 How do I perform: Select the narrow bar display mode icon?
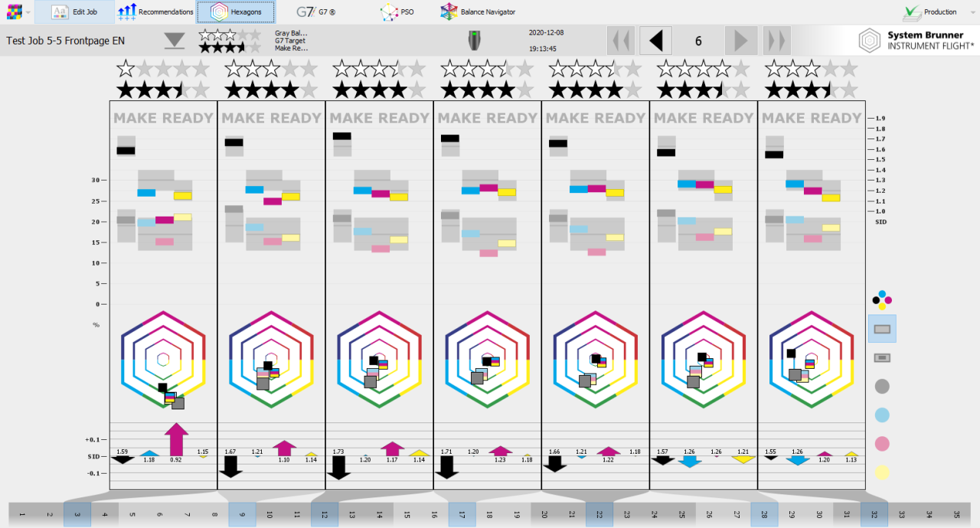tap(881, 357)
